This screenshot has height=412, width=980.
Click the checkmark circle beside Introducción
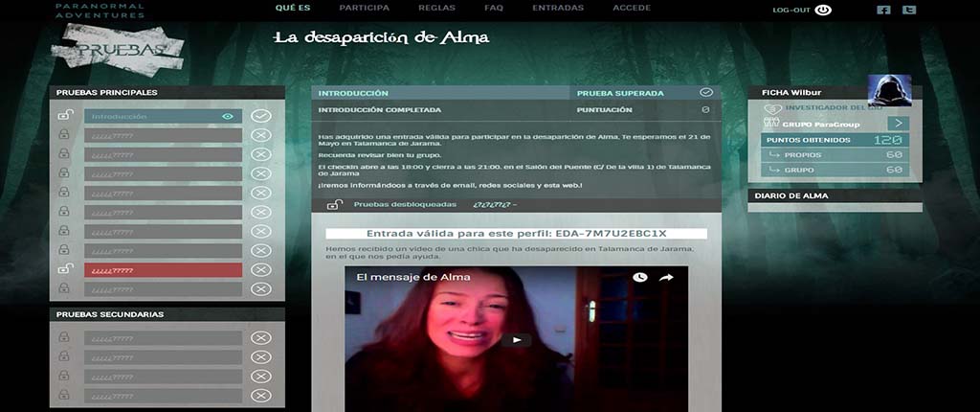click(x=260, y=116)
